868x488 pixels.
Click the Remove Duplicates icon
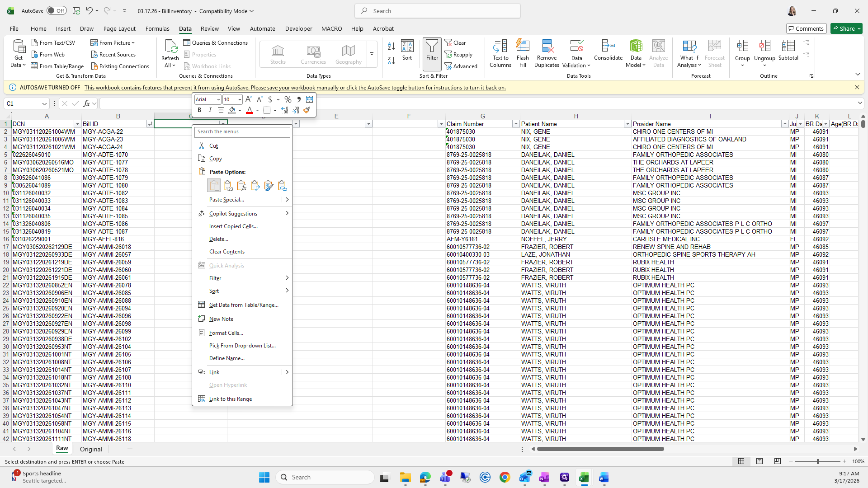[547, 47]
